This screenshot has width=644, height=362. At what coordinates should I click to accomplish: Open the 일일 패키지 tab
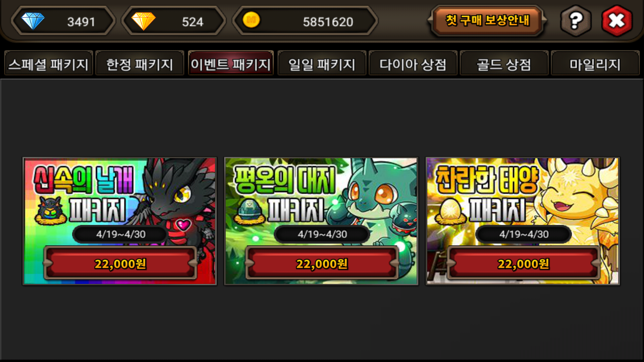(322, 64)
